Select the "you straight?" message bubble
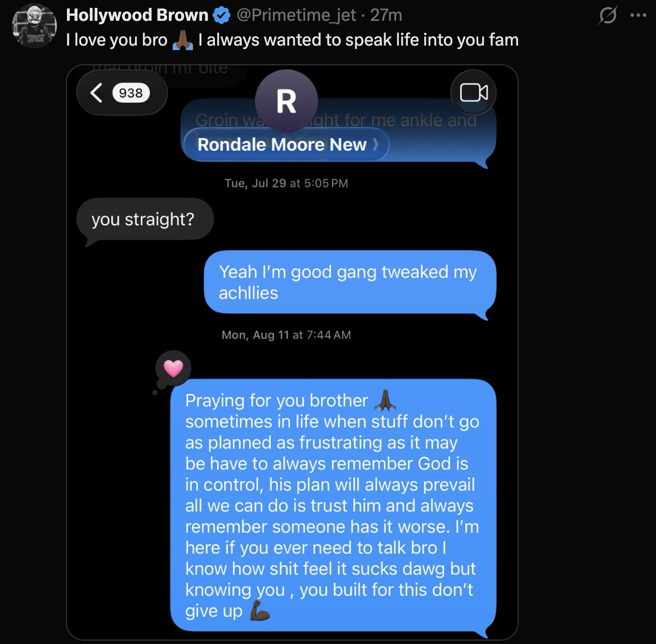This screenshot has width=656, height=644. tap(143, 220)
